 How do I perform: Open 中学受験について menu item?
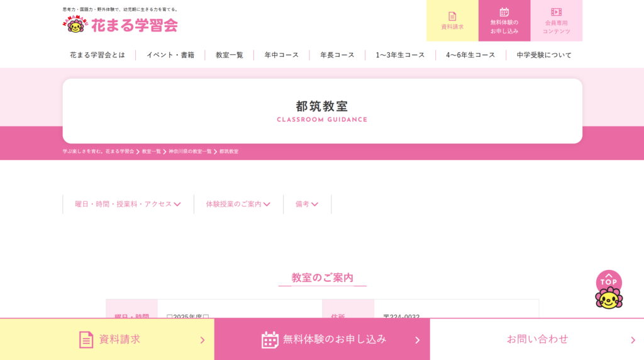click(544, 55)
